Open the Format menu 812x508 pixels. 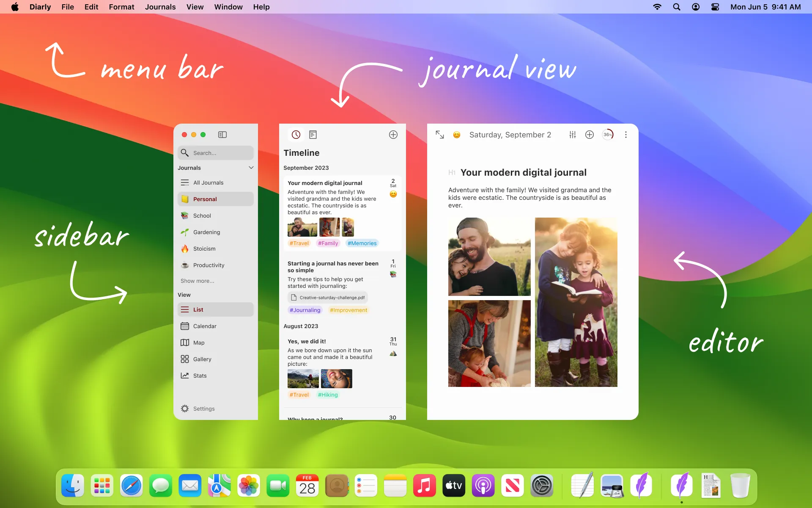coord(122,7)
